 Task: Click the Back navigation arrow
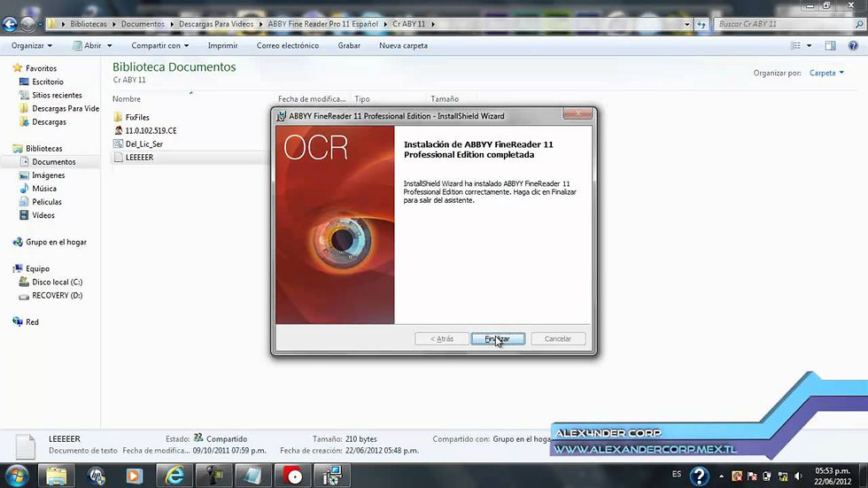click(x=10, y=24)
